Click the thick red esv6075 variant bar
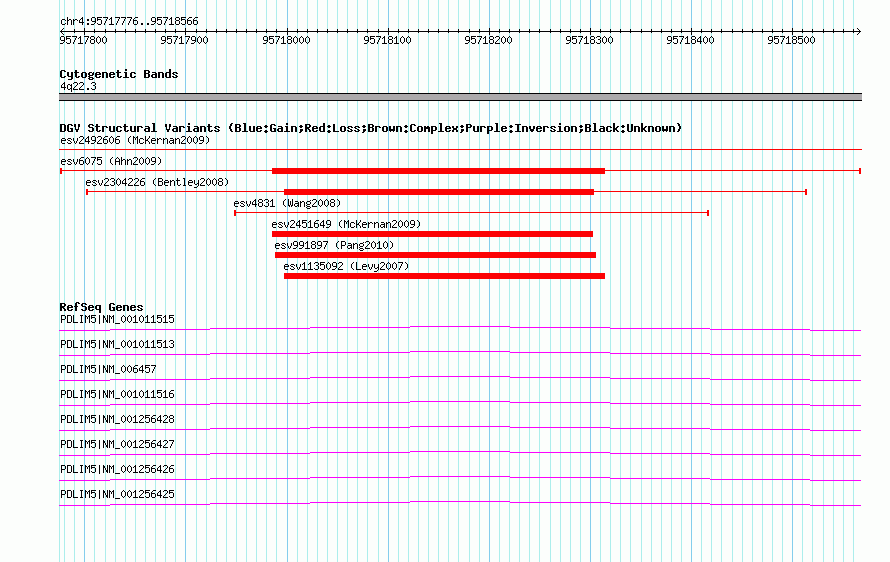The width and height of the screenshot is (890, 562). pos(438,171)
